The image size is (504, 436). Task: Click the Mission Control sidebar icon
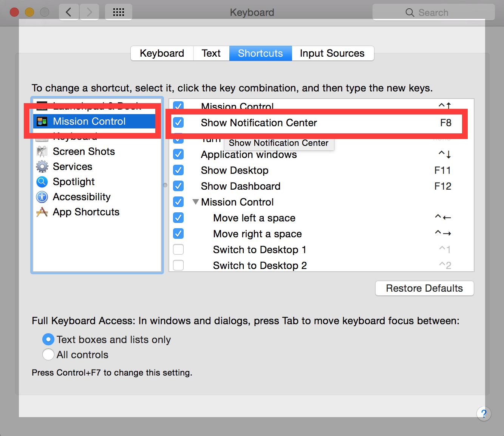click(x=42, y=121)
